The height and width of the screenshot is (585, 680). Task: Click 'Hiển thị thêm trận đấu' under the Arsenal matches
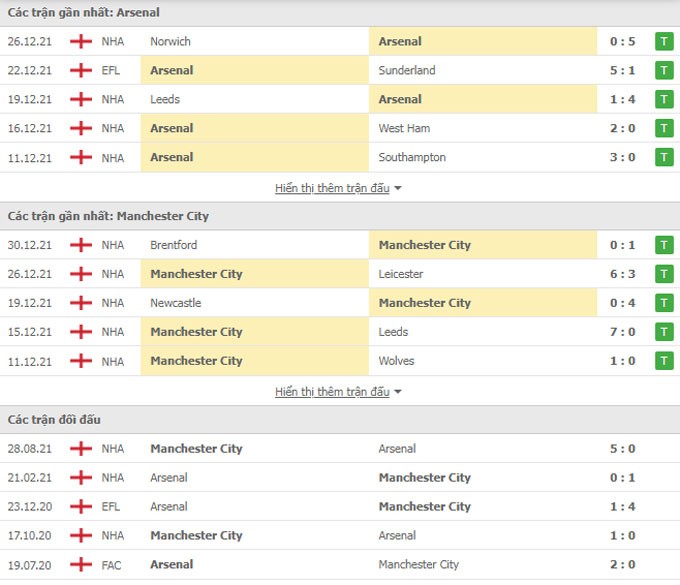(x=332, y=188)
